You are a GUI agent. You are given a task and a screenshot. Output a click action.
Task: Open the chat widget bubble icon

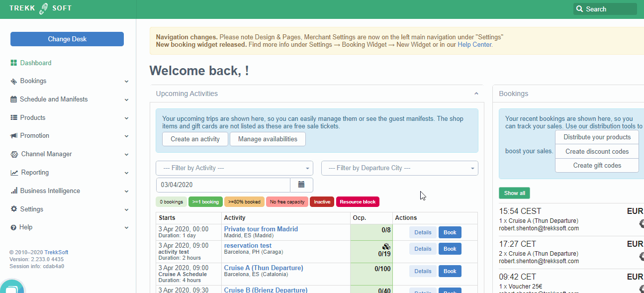11,289
